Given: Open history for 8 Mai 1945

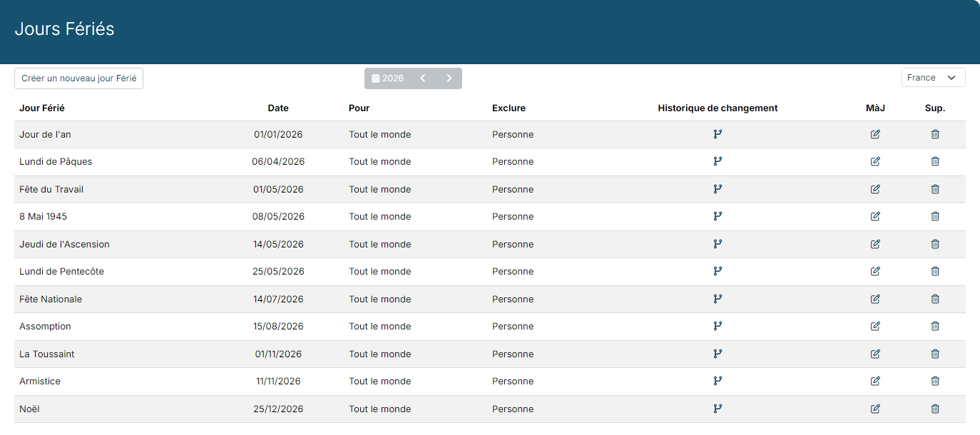Looking at the screenshot, I should [x=718, y=216].
